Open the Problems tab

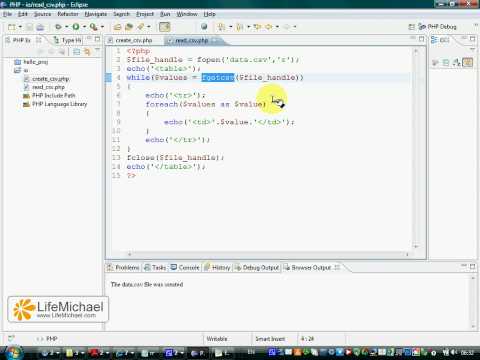click(x=123, y=267)
